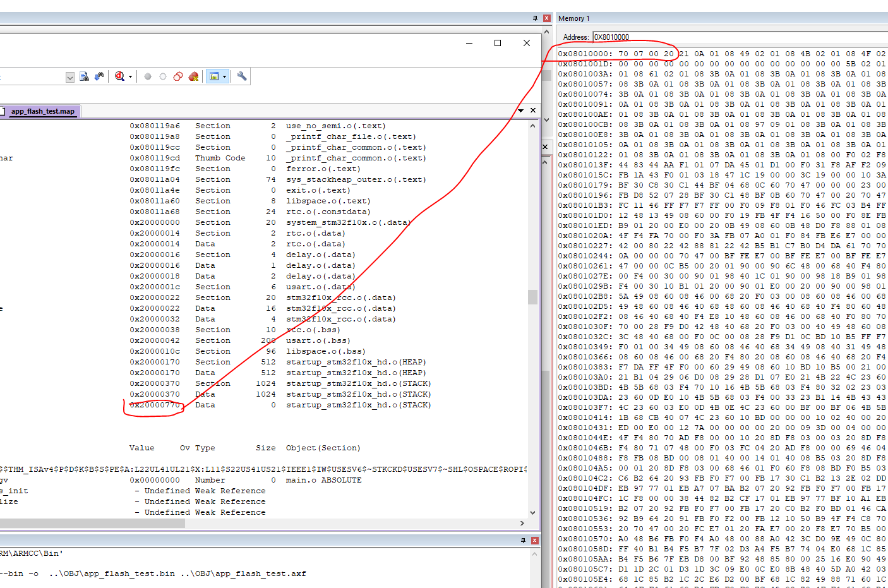The height and width of the screenshot is (588, 888).
Task: Select use_no_semi.o(.text) entry
Action: (x=335, y=126)
